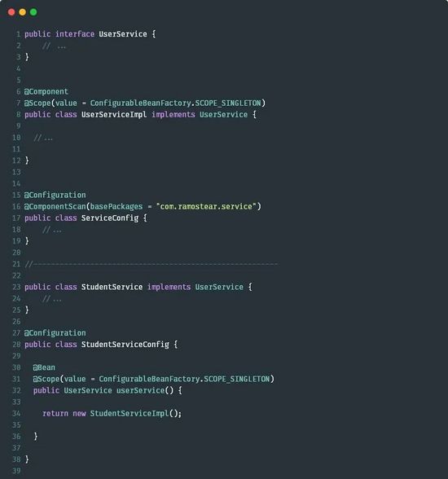Click line number 39 in the gutter
The width and height of the screenshot is (448, 479).
(16, 471)
